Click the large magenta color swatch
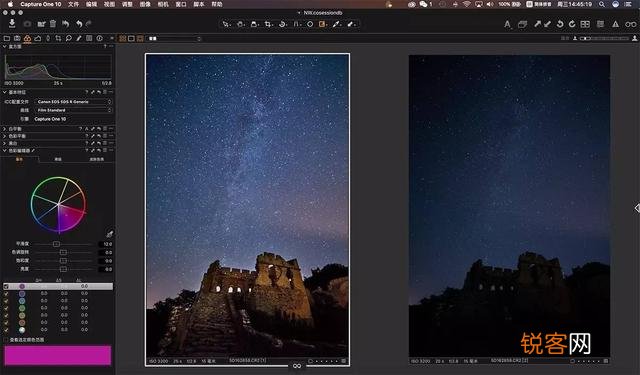The image size is (640, 375). [58, 355]
